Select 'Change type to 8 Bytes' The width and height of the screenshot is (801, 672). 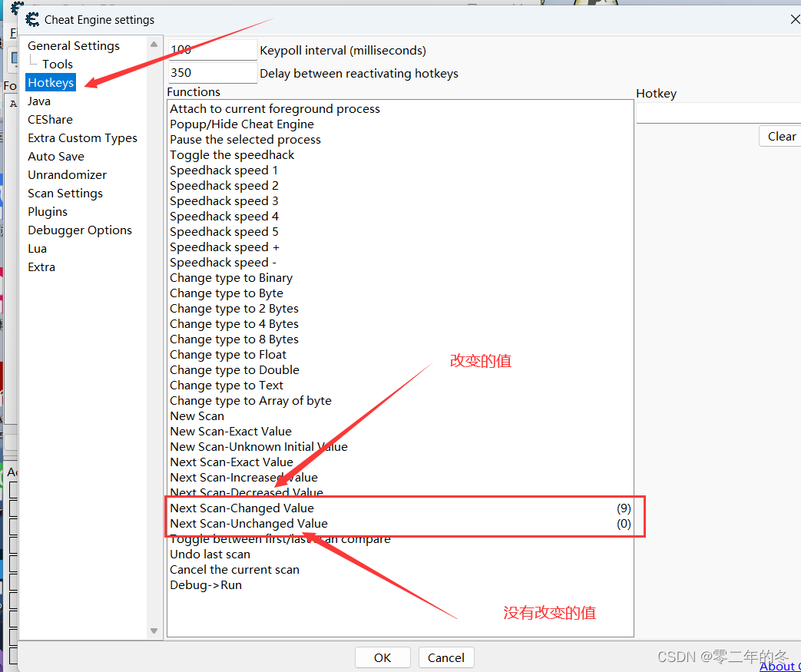click(400, 339)
